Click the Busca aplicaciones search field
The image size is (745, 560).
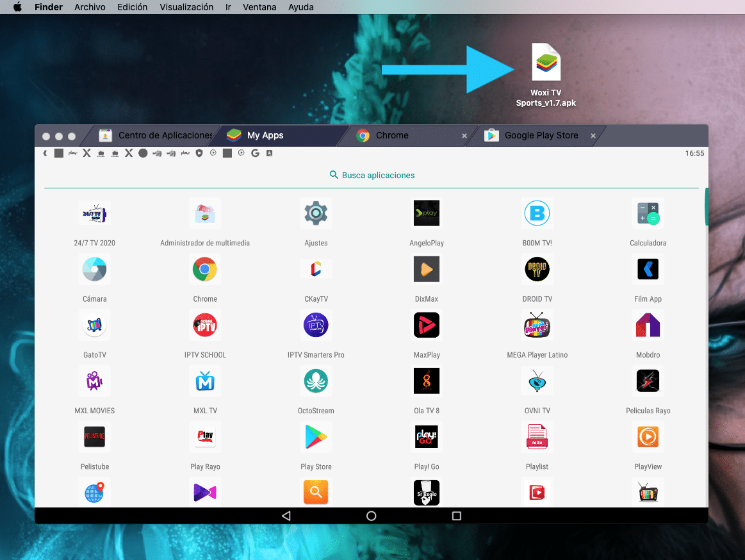(372, 174)
